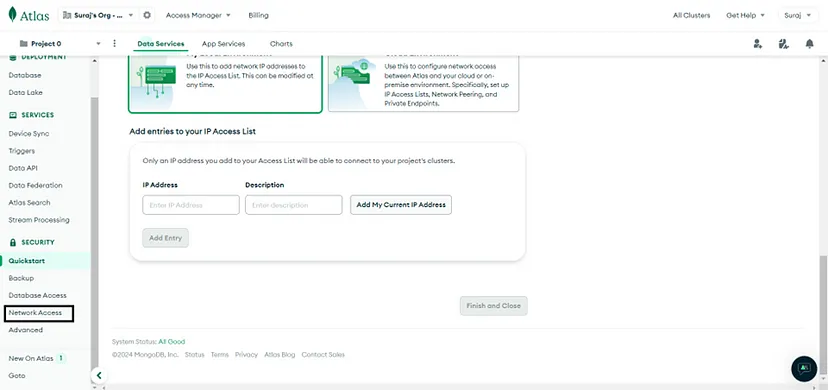
Task: Open Advanced in the sidebar
Action: (x=25, y=330)
